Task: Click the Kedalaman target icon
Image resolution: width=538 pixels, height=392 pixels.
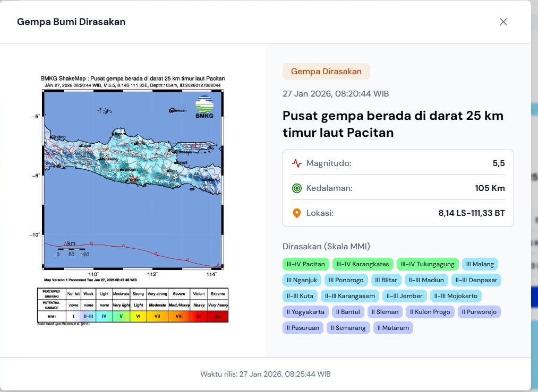Action: pos(297,188)
